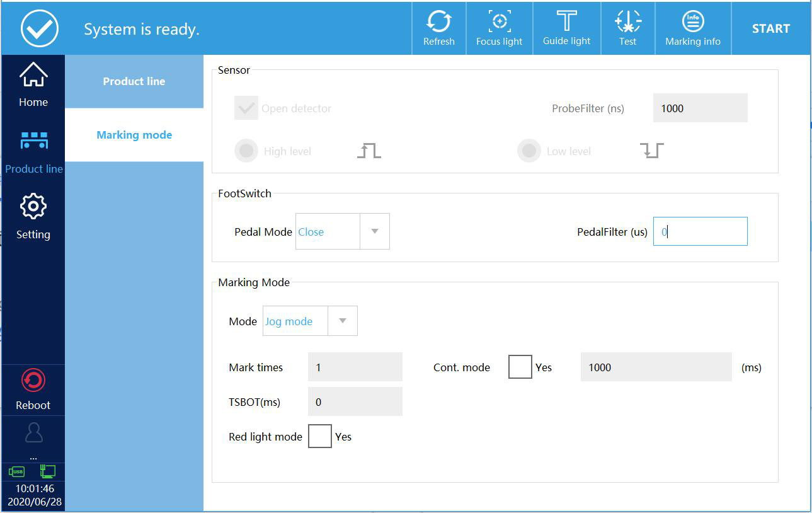Click the clock time 10:01:46
Viewport: 812px width, 513px height.
35,488
